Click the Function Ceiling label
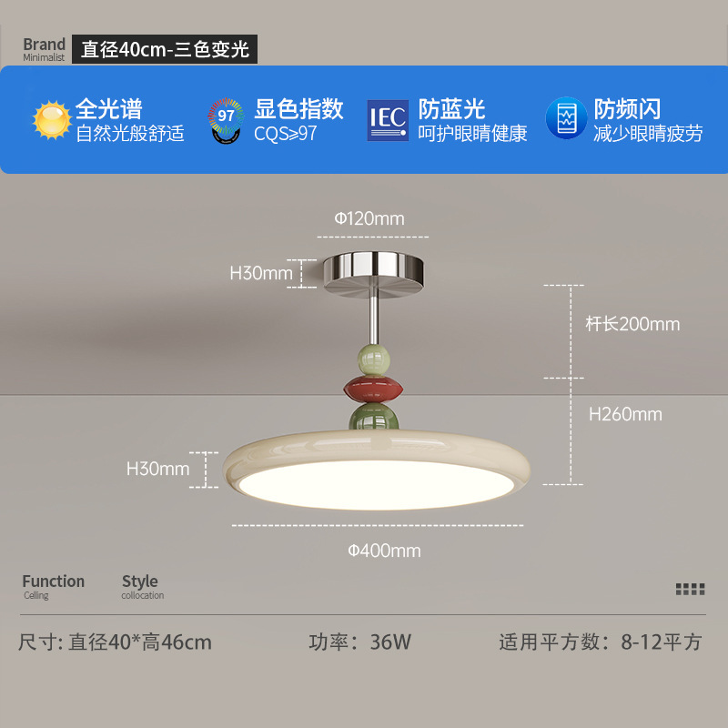 tap(54, 586)
